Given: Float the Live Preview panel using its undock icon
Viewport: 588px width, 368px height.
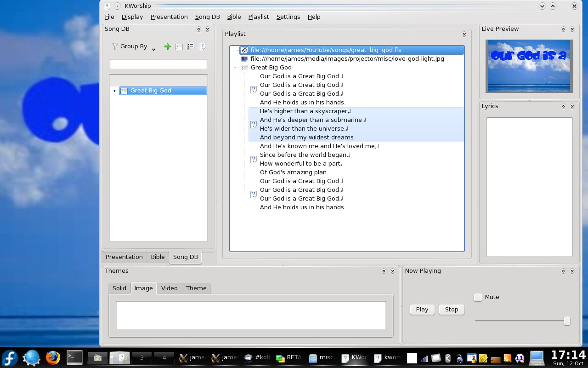Looking at the screenshot, I should (563, 29).
